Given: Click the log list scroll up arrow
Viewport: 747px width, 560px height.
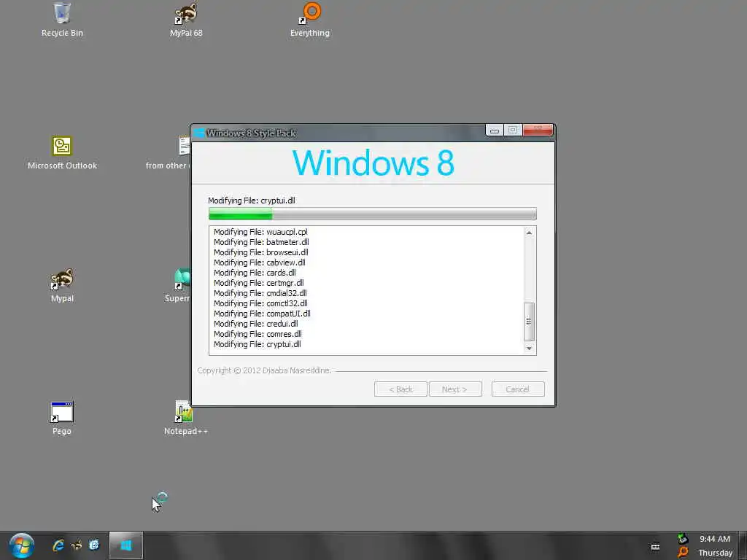Looking at the screenshot, I should point(529,233).
